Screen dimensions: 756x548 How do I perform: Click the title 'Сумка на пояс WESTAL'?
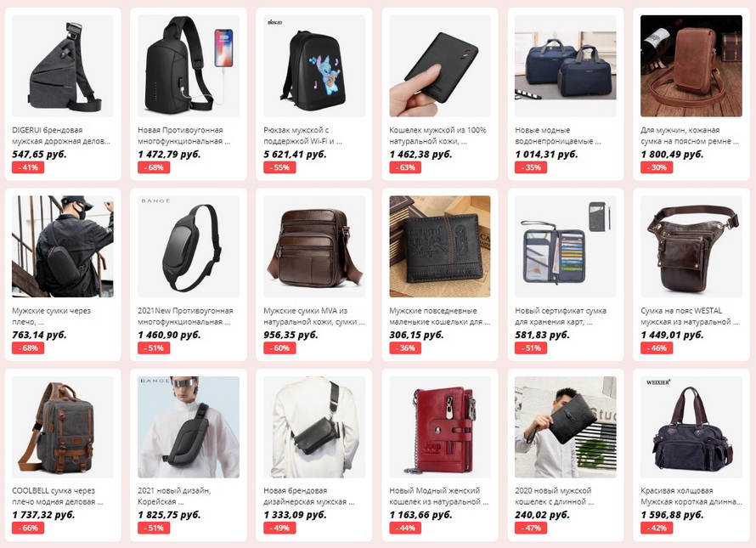[681, 311]
